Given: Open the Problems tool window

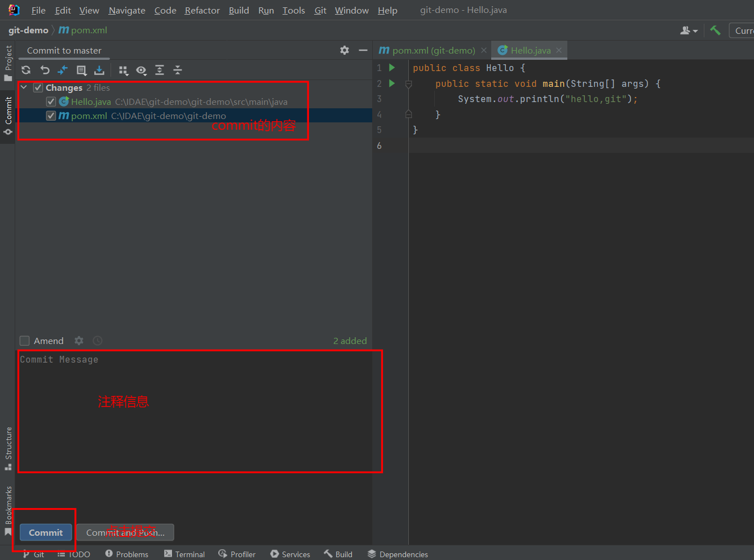Looking at the screenshot, I should (126, 554).
